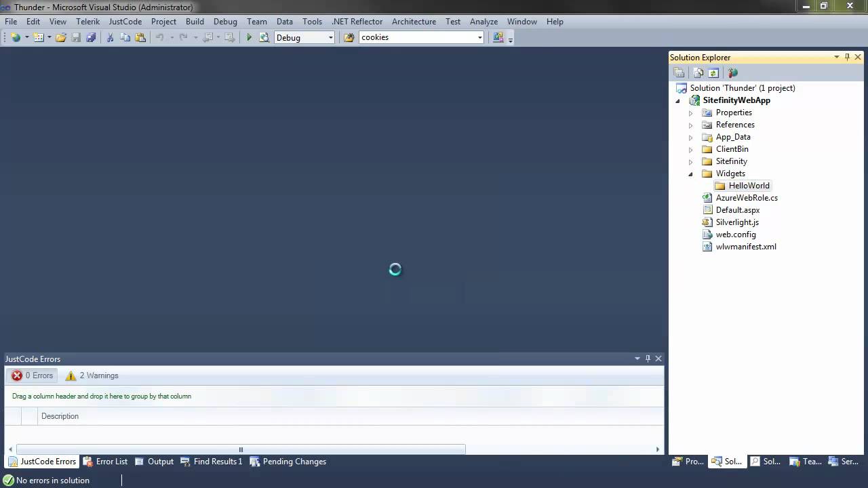Image resolution: width=868 pixels, height=488 pixels.
Task: Click the Undo arrow icon
Action: (x=160, y=37)
